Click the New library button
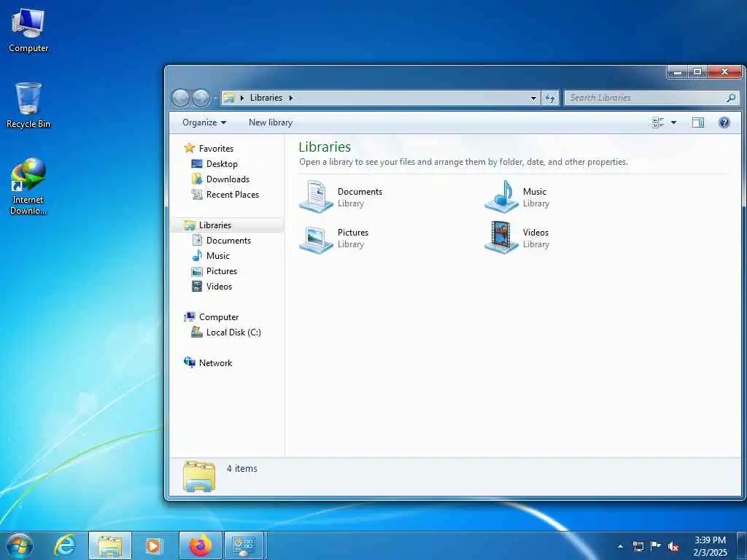The width and height of the screenshot is (747, 560). pos(270,122)
